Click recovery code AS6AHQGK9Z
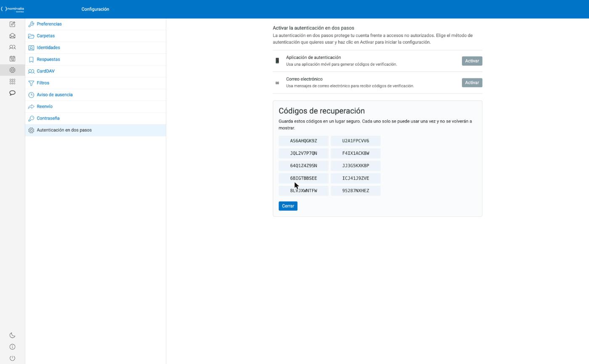Image resolution: width=589 pixels, height=364 pixels. coord(303,141)
